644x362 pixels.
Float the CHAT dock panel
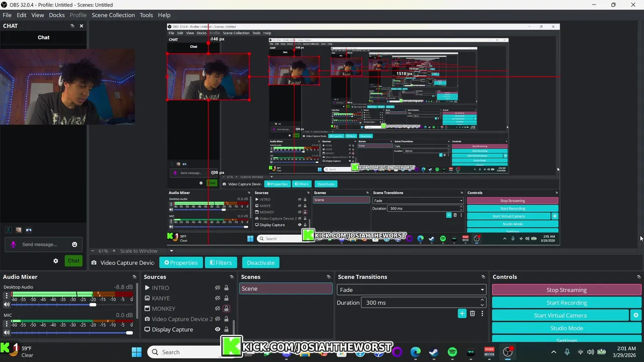pos(72,26)
